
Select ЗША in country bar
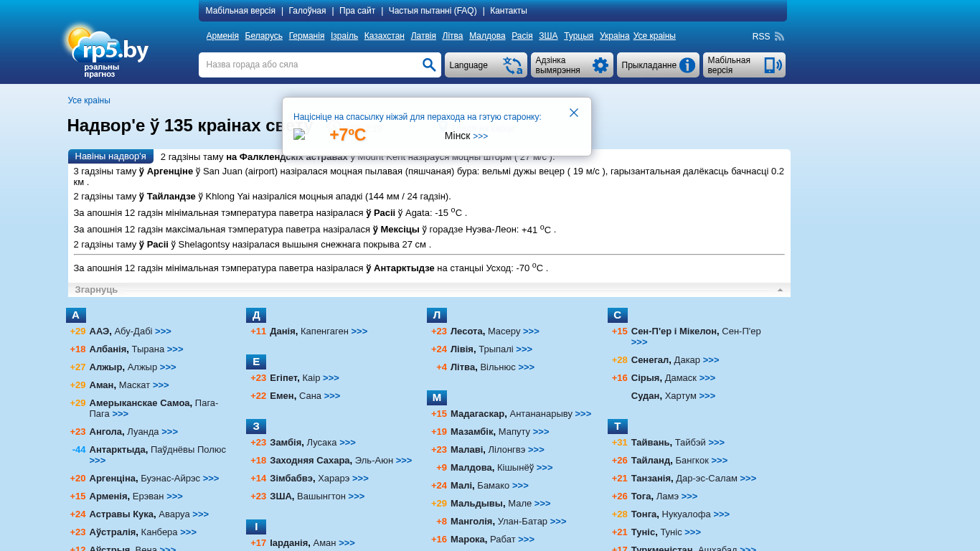click(548, 36)
